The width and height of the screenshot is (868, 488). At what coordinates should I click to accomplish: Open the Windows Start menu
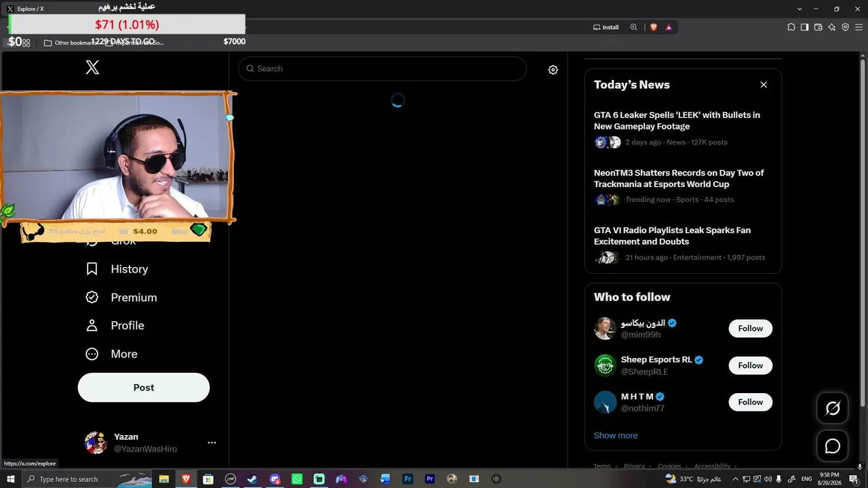tap(10, 479)
